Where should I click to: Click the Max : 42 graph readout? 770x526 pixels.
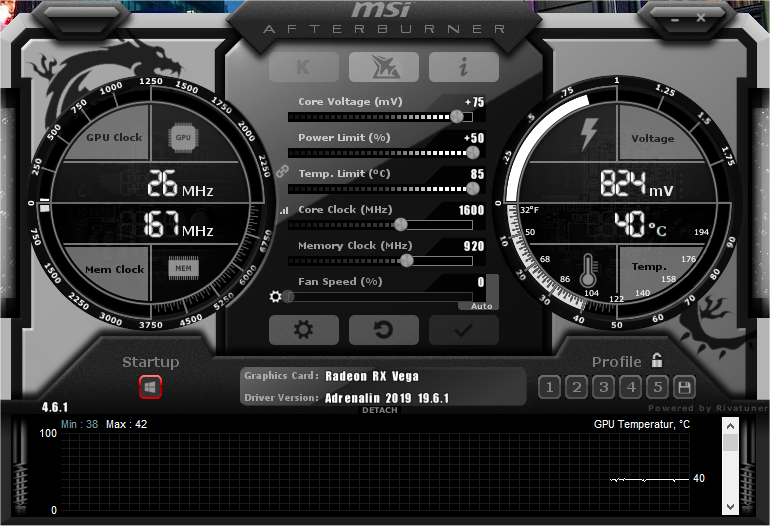[x=126, y=424]
